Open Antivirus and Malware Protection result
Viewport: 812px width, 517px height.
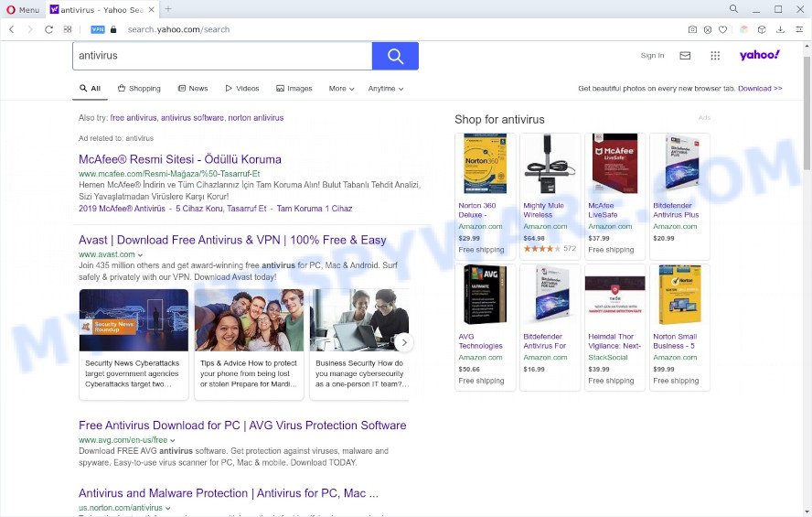[x=229, y=493]
